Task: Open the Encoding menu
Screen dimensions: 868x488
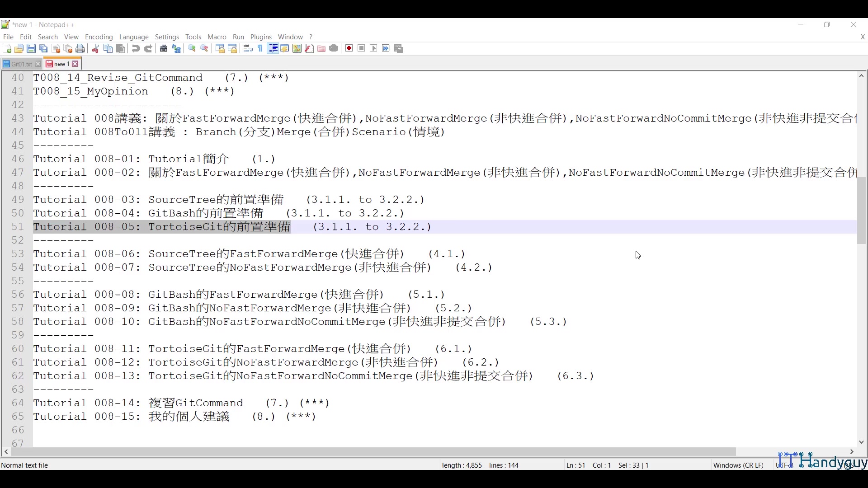Action: [99, 37]
